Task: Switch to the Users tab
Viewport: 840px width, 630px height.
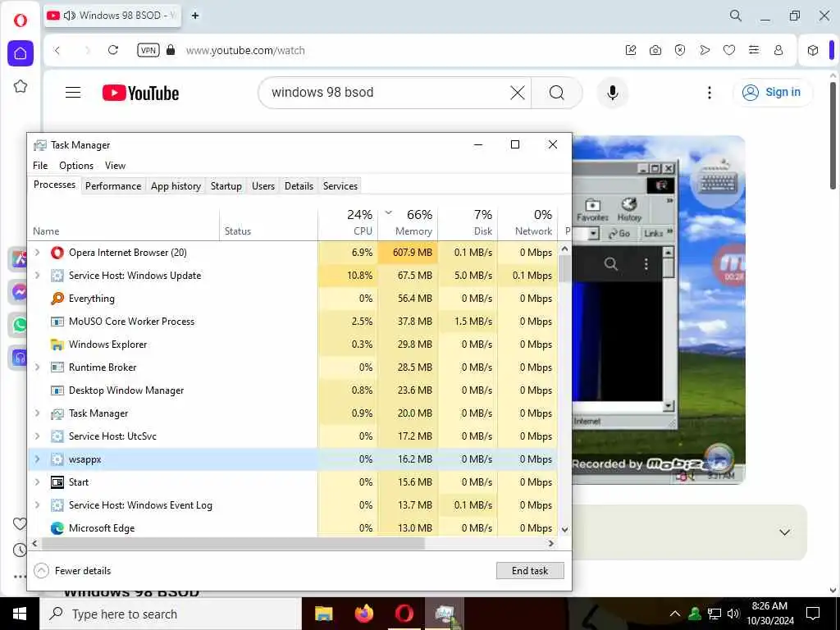Action: tap(263, 186)
